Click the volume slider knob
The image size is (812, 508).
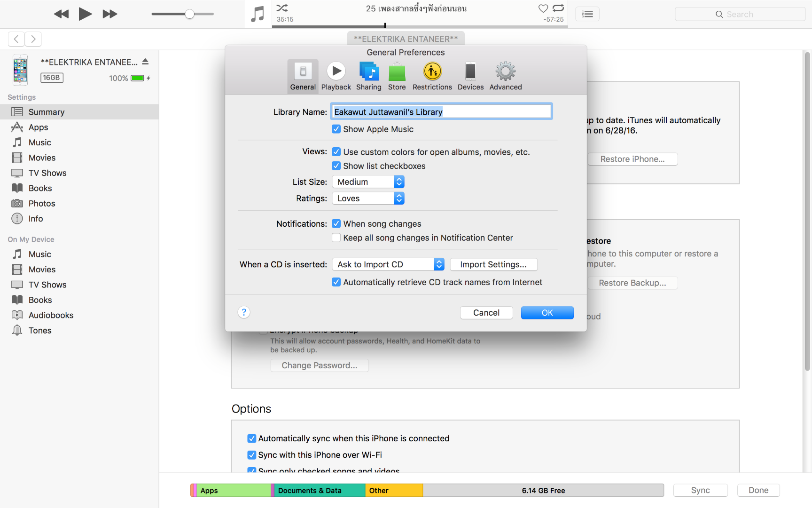pos(189,14)
